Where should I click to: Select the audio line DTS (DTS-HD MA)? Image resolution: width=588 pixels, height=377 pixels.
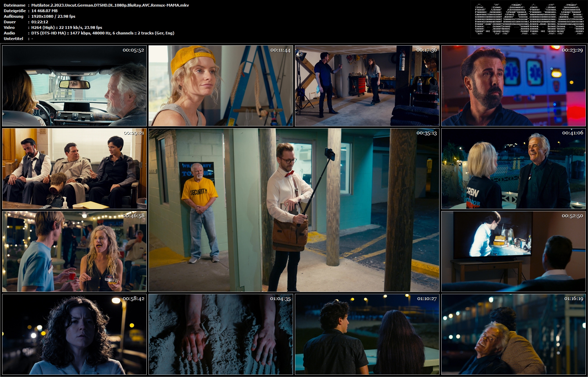pyautogui.click(x=103, y=33)
